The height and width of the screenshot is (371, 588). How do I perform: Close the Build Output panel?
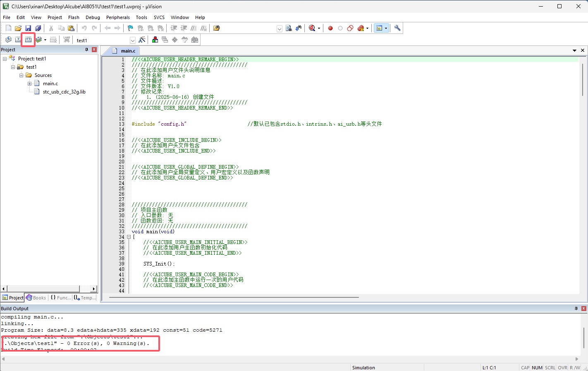click(583, 309)
